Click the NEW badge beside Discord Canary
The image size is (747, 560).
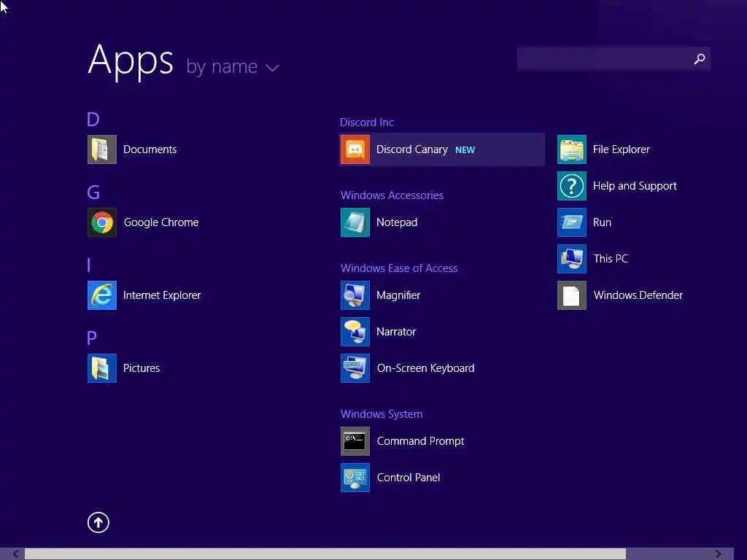coord(465,150)
